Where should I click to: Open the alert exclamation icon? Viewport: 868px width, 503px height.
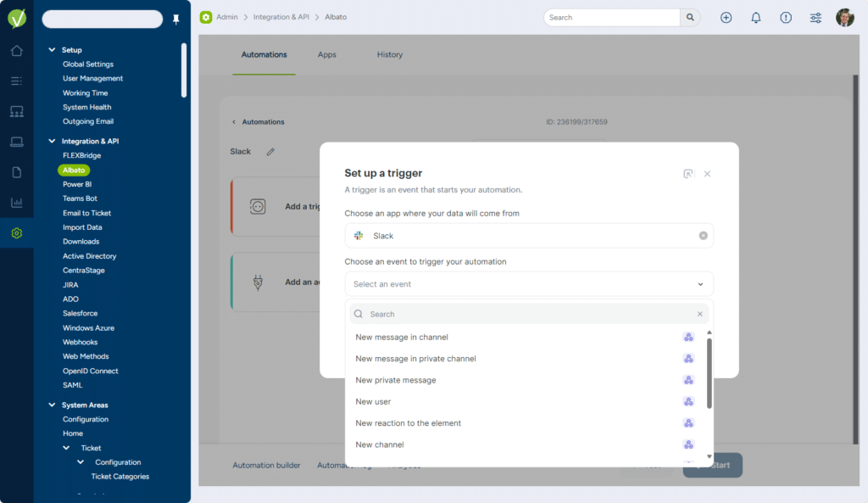tap(786, 18)
